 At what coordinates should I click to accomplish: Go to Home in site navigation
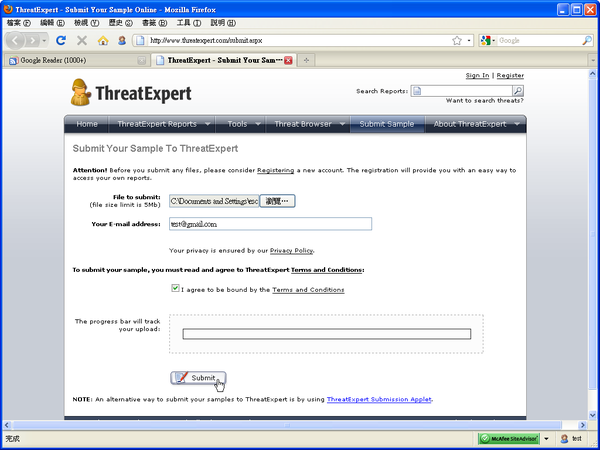(87, 124)
